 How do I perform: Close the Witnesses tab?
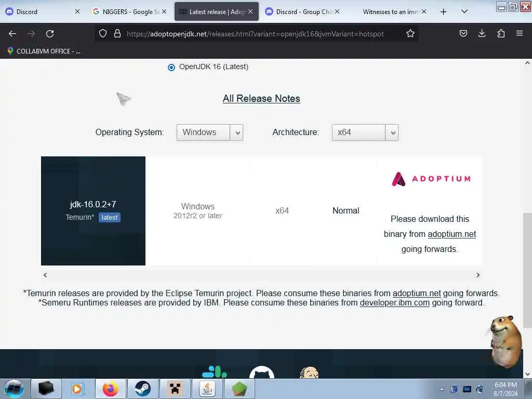click(x=424, y=11)
